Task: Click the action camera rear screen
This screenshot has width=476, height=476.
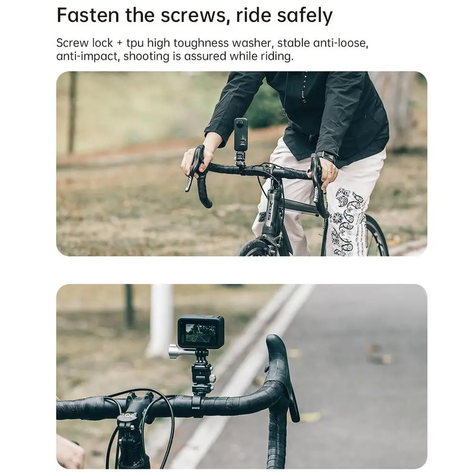Action: tap(201, 333)
